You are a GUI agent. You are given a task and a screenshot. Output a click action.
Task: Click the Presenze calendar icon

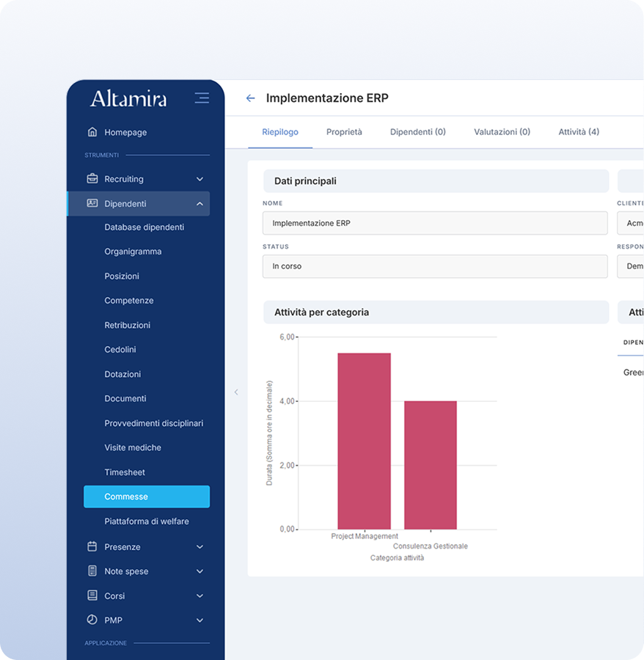tap(92, 547)
